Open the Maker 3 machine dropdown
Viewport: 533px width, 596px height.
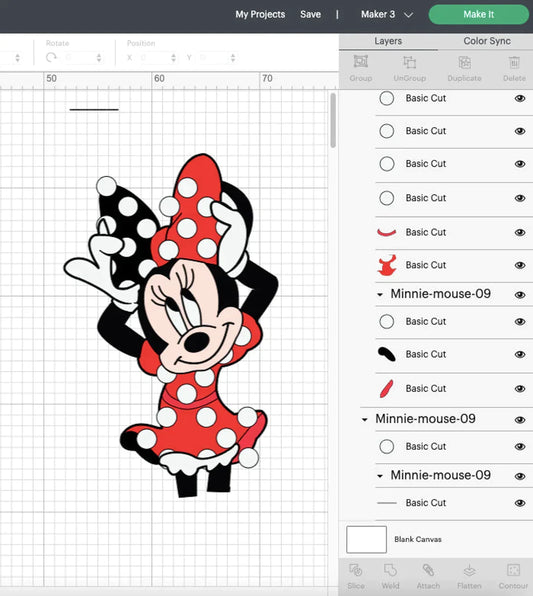click(x=387, y=14)
